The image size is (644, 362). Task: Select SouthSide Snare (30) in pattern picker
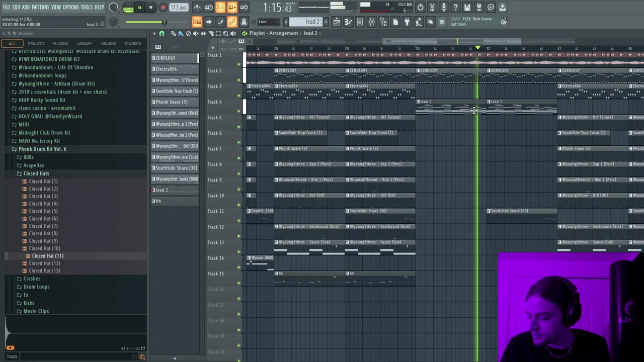point(175,168)
